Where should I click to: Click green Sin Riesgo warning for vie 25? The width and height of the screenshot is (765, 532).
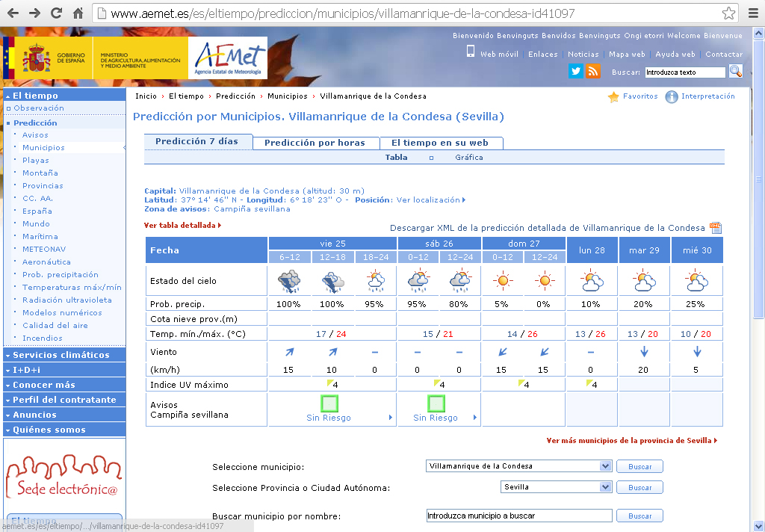[x=329, y=404]
